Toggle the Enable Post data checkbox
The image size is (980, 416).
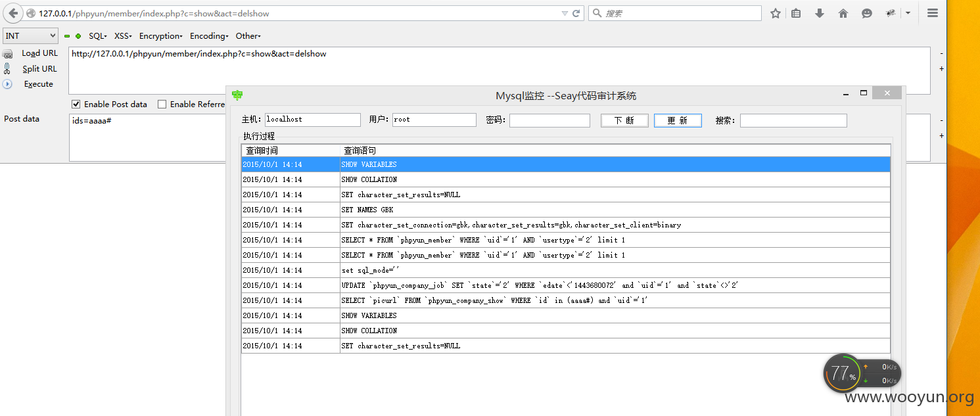(76, 104)
